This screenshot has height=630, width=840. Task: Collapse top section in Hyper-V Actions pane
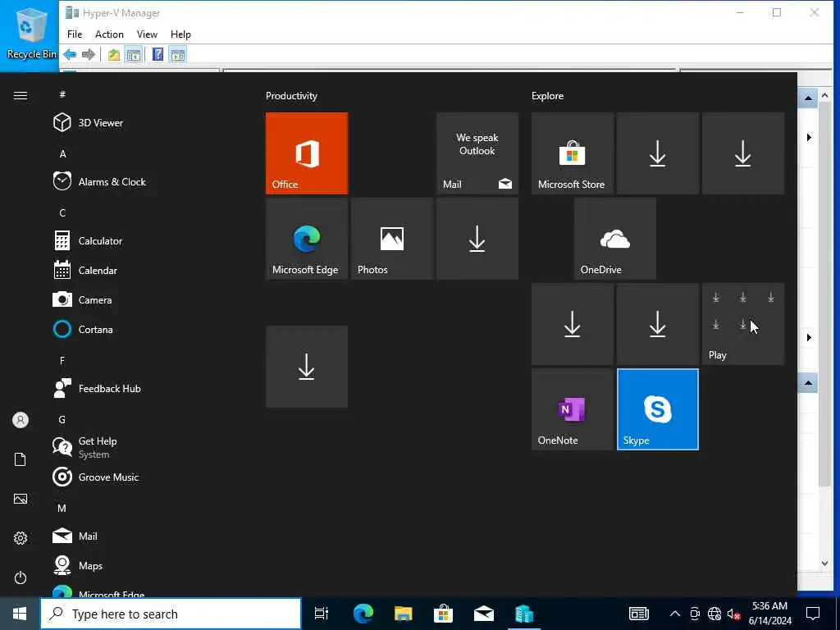tap(808, 98)
